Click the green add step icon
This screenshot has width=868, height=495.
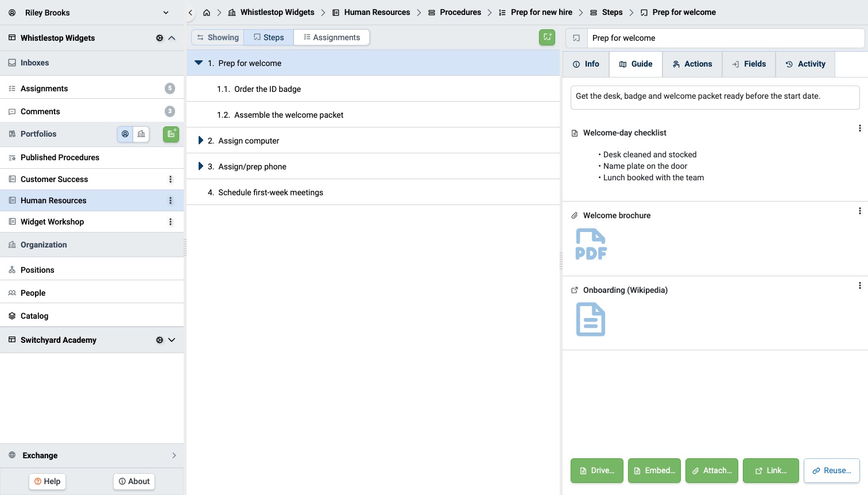[547, 37]
